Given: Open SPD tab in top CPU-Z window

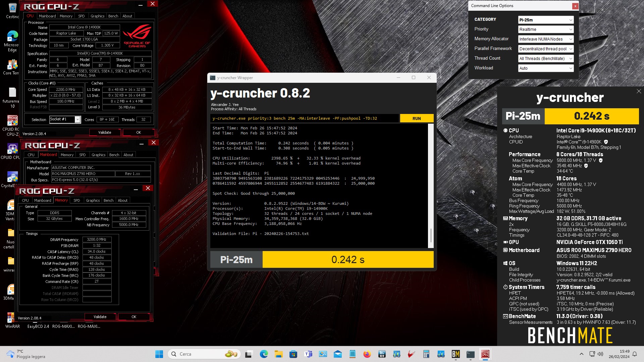Looking at the screenshot, I should pyautogui.click(x=81, y=16).
